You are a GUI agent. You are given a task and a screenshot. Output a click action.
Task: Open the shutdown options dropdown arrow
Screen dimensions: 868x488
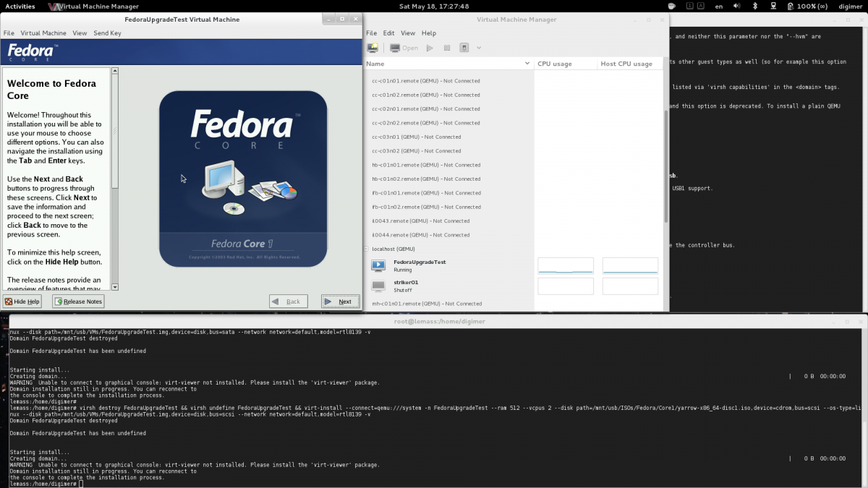point(478,48)
